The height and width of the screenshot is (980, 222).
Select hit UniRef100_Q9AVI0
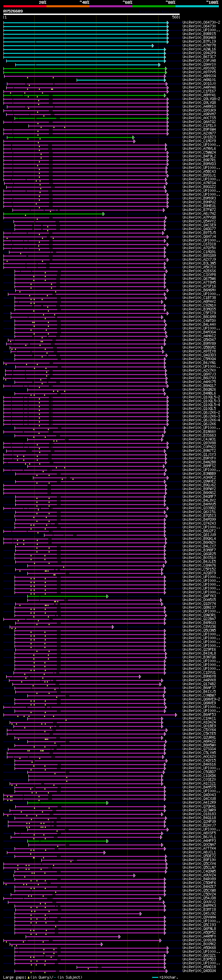coord(199,65)
